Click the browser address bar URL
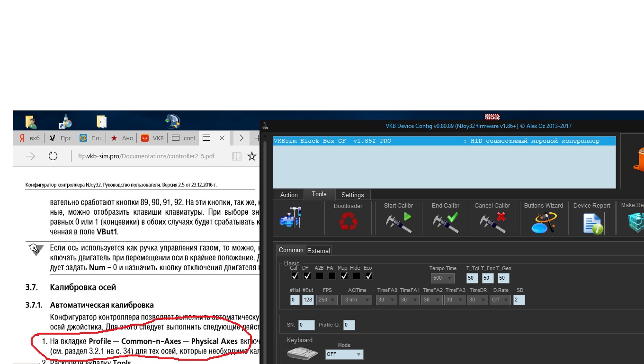This screenshot has width=644, height=364. [x=146, y=156]
